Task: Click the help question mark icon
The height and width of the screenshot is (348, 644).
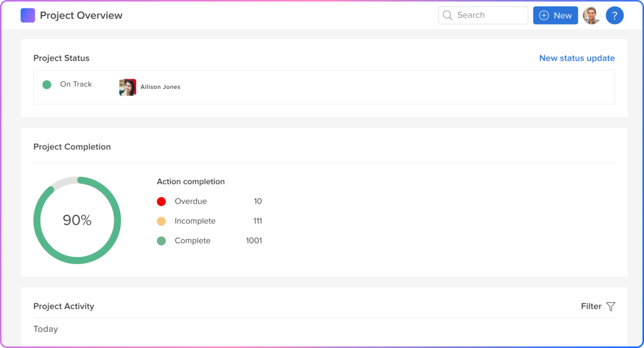Action: [615, 15]
